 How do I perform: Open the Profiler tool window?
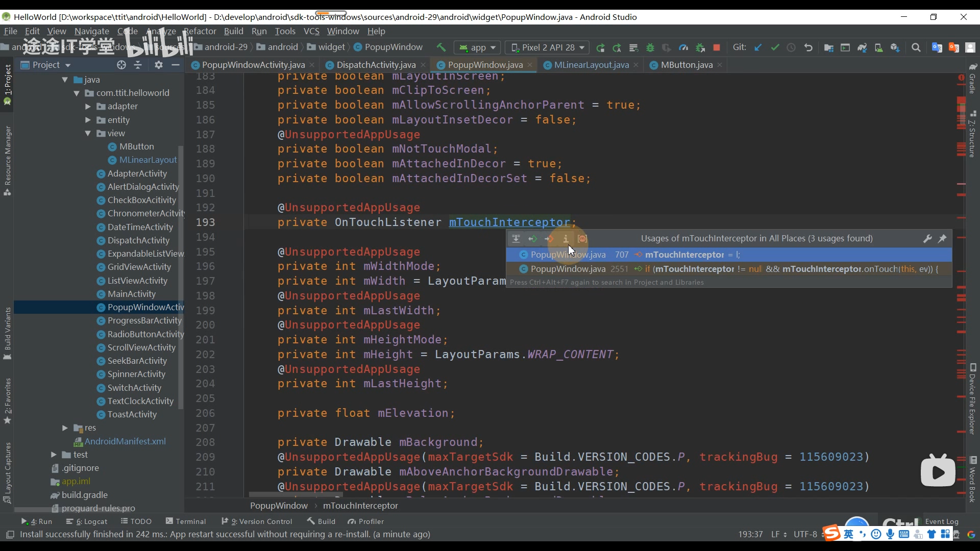[x=365, y=521]
